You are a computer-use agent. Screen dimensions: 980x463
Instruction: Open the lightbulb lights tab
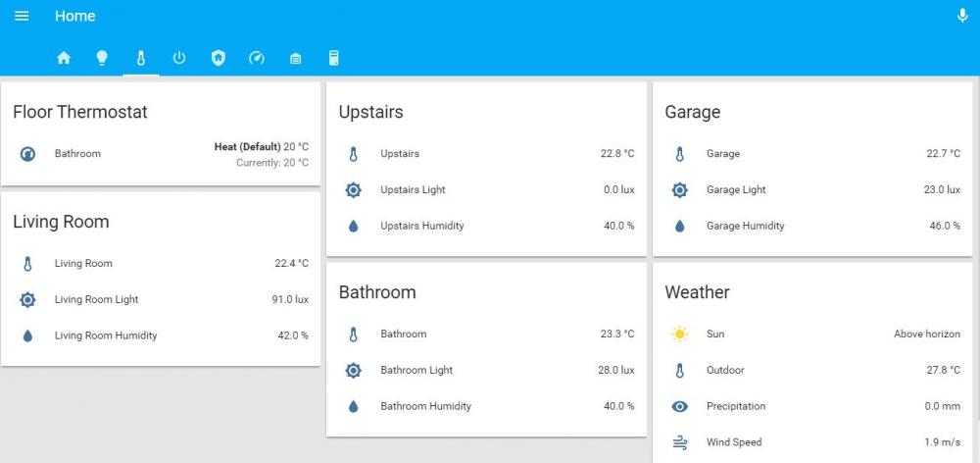click(x=102, y=58)
